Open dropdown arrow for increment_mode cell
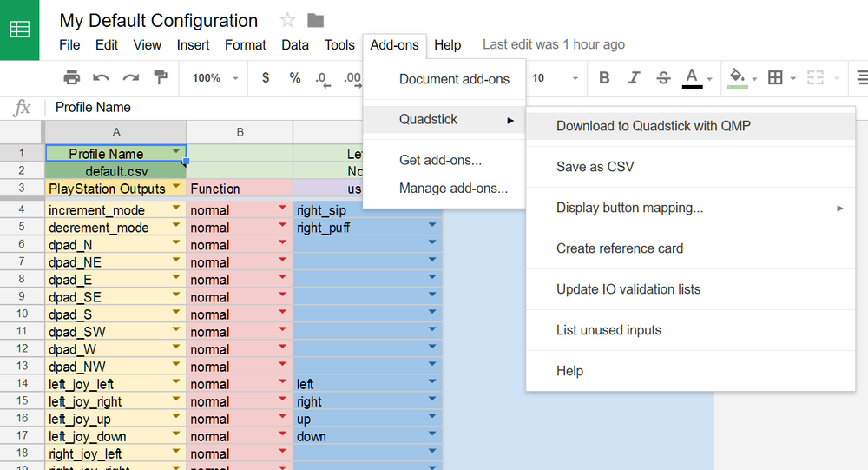Viewport: 868px width, 470px height. tap(176, 208)
